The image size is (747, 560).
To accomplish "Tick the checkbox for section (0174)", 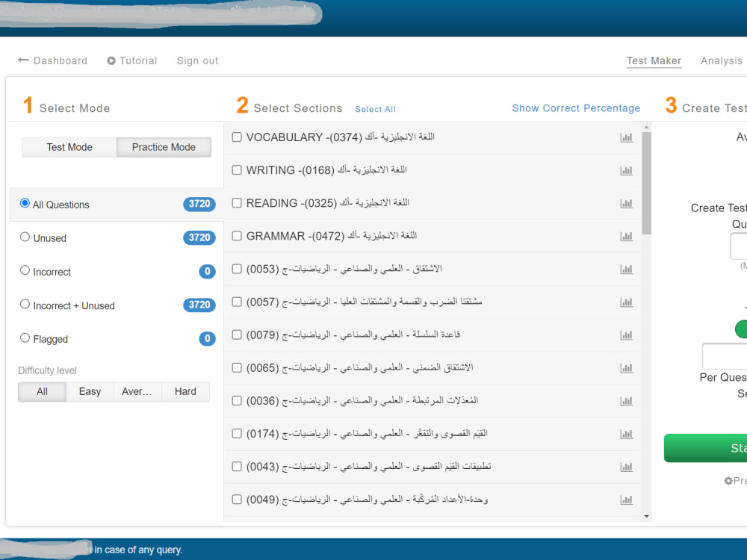I will (237, 433).
